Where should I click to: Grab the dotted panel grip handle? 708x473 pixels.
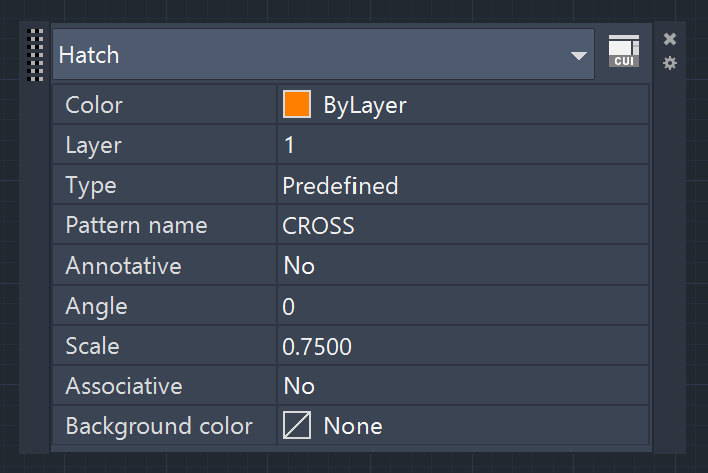click(35, 55)
